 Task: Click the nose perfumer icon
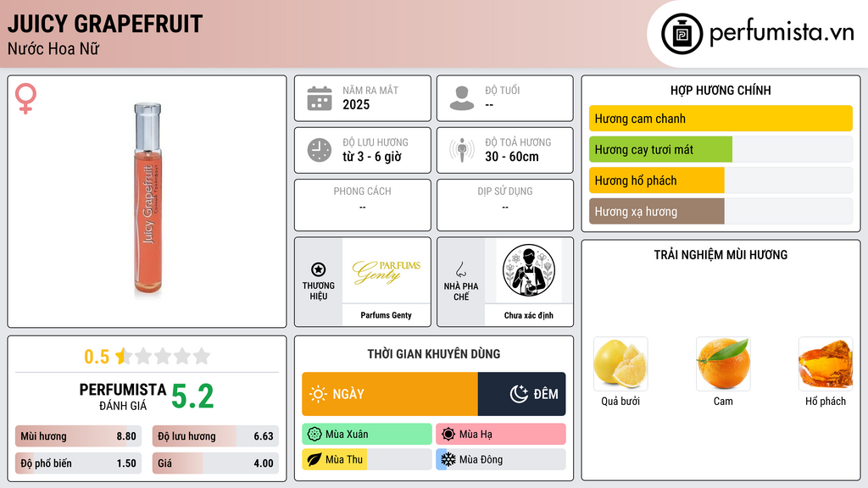coord(460,269)
